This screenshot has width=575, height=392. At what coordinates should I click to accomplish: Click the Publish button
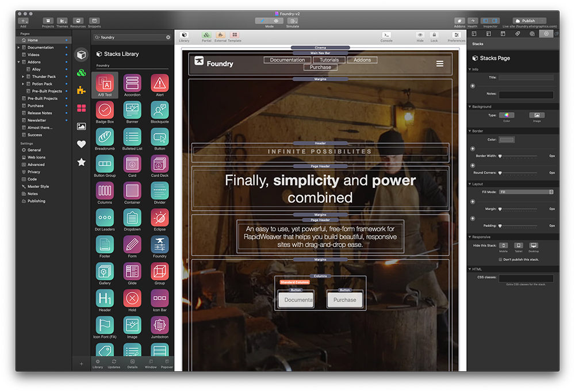[526, 21]
